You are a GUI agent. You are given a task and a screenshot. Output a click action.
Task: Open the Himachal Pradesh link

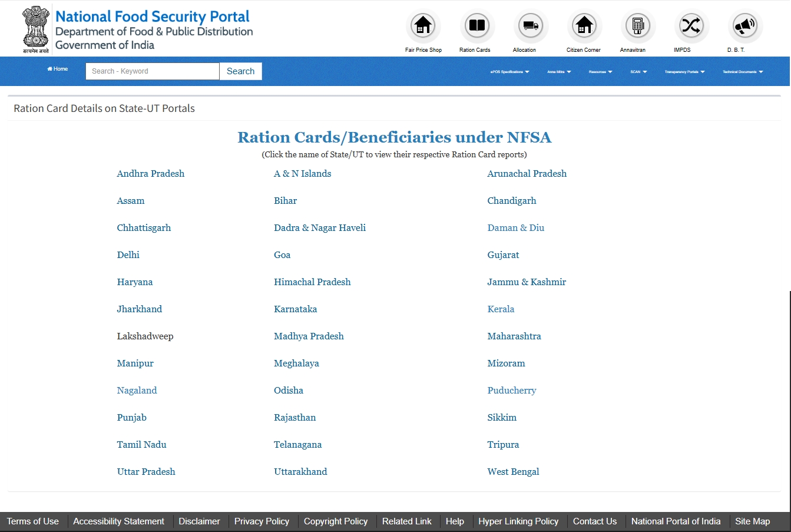click(312, 282)
